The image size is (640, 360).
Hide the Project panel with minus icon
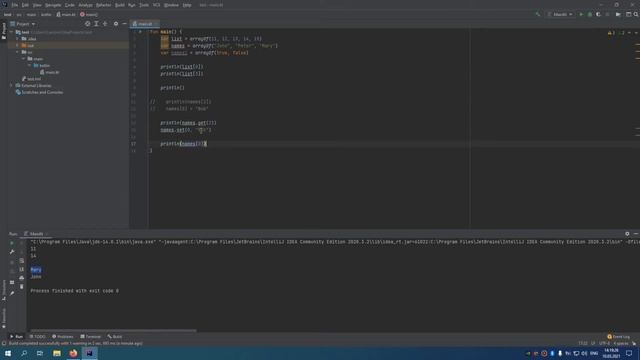(124, 24)
